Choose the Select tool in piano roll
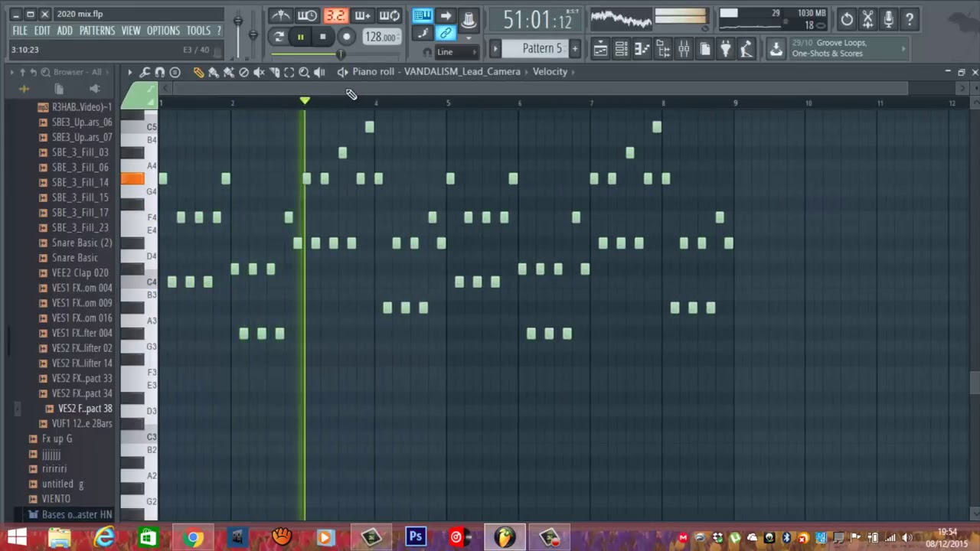Screen dimensions: 980x551 [x=289, y=72]
